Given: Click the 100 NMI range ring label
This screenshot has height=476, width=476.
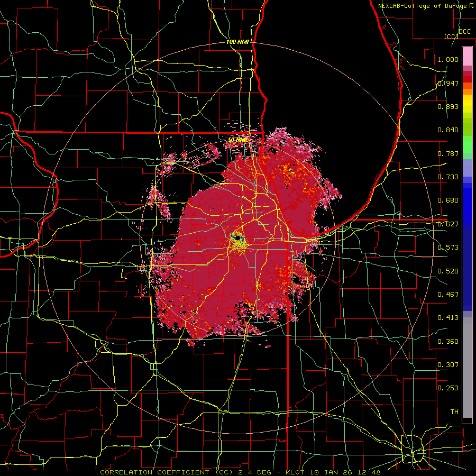Looking at the screenshot, I should click(237, 42).
